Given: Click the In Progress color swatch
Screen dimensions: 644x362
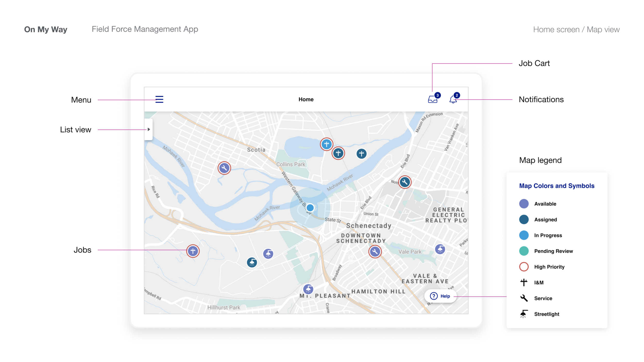Looking at the screenshot, I should tap(524, 235).
